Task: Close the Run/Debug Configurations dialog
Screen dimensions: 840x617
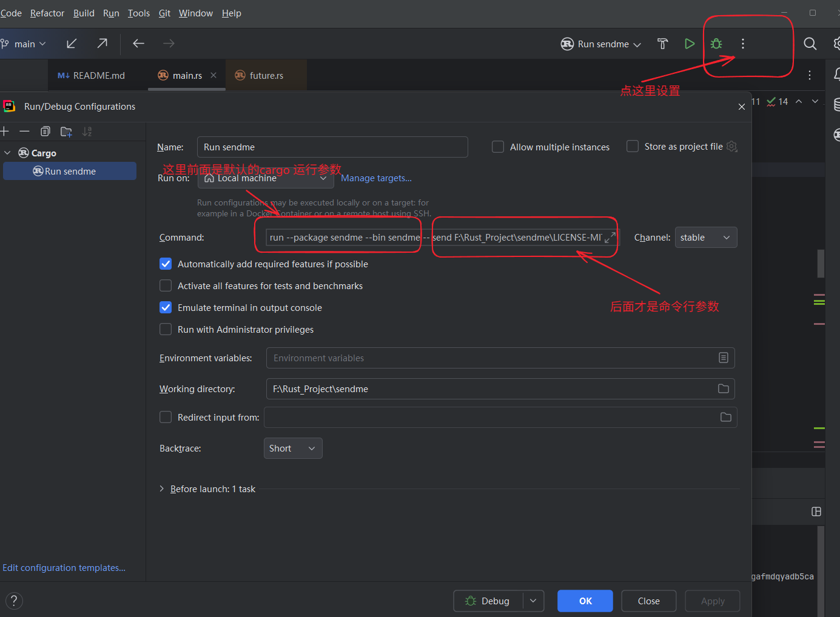Action: click(742, 107)
